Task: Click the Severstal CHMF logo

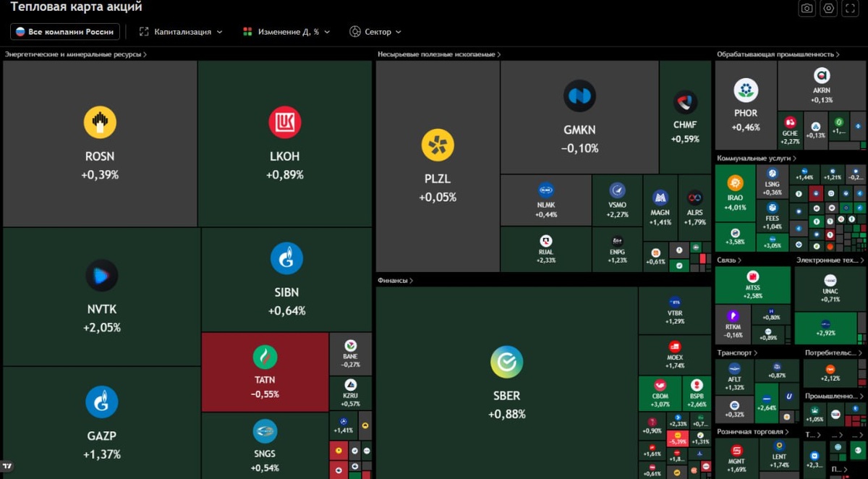Action: (x=685, y=102)
